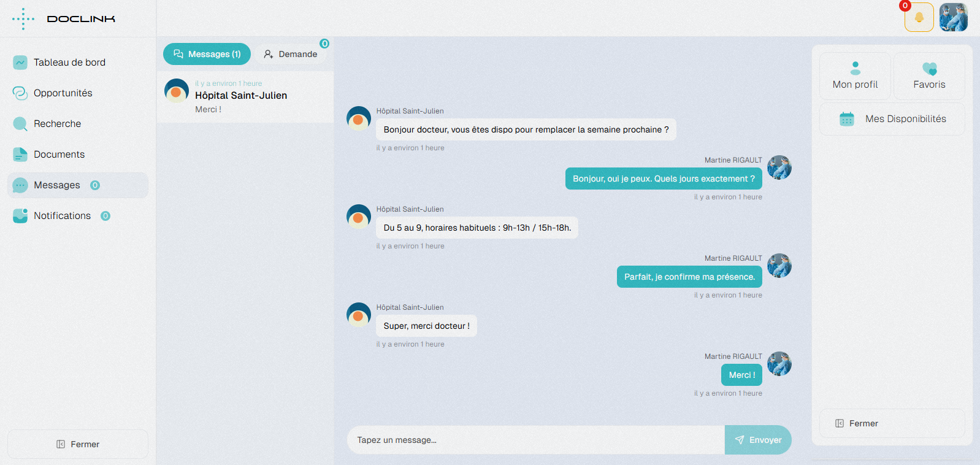Click Martine avatar beside 'Merci !' message
The width and height of the screenshot is (980, 465).
[x=779, y=364]
